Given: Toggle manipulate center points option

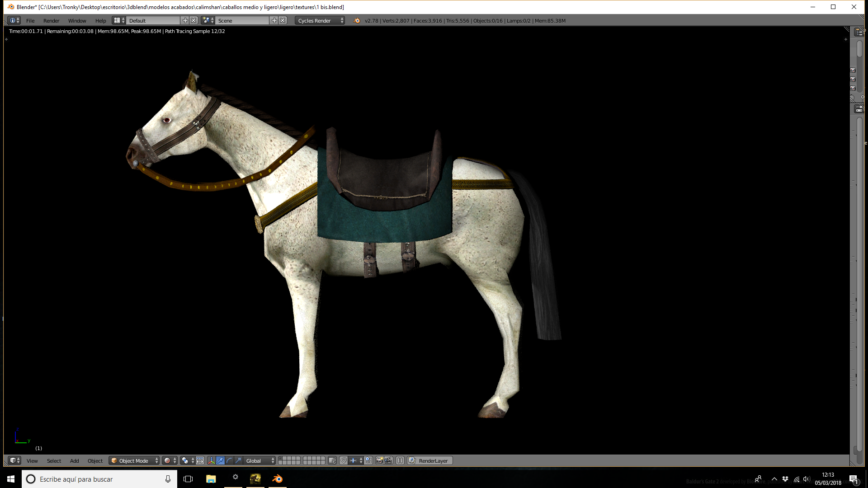Looking at the screenshot, I should click(x=200, y=460).
